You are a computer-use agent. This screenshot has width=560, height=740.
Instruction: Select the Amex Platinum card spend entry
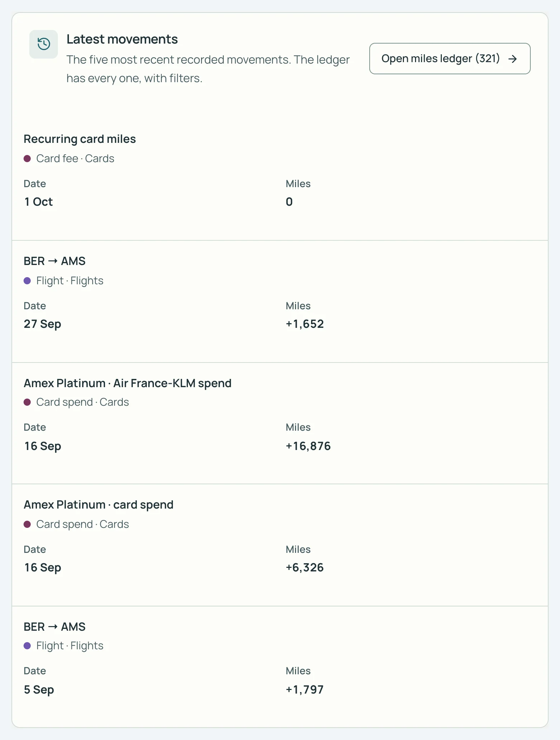280,545
